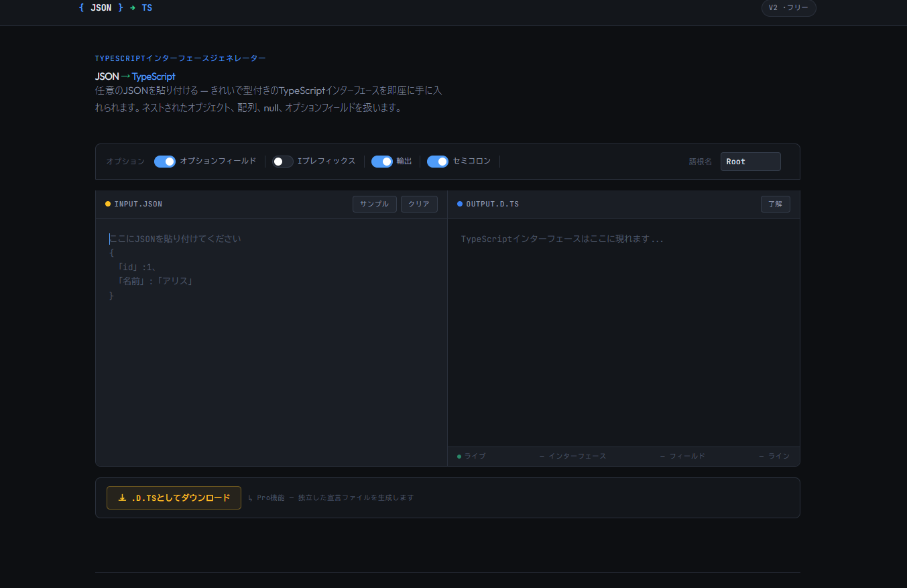Click the OUTPUT.D.TS panel title

(493, 204)
